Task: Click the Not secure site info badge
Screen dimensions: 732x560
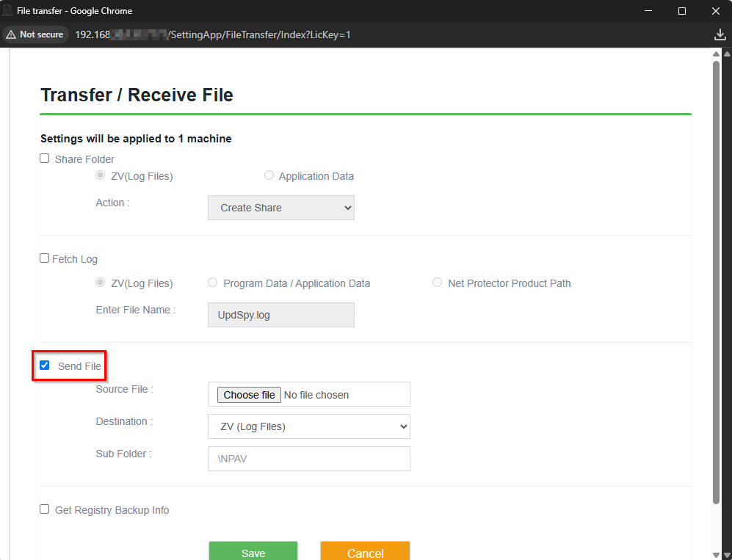Action: click(x=35, y=34)
